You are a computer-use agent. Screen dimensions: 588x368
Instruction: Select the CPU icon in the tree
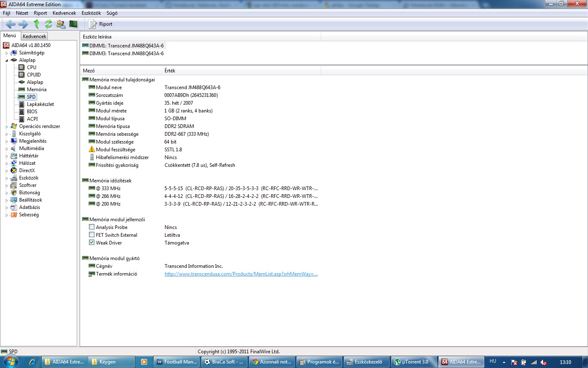[22, 67]
